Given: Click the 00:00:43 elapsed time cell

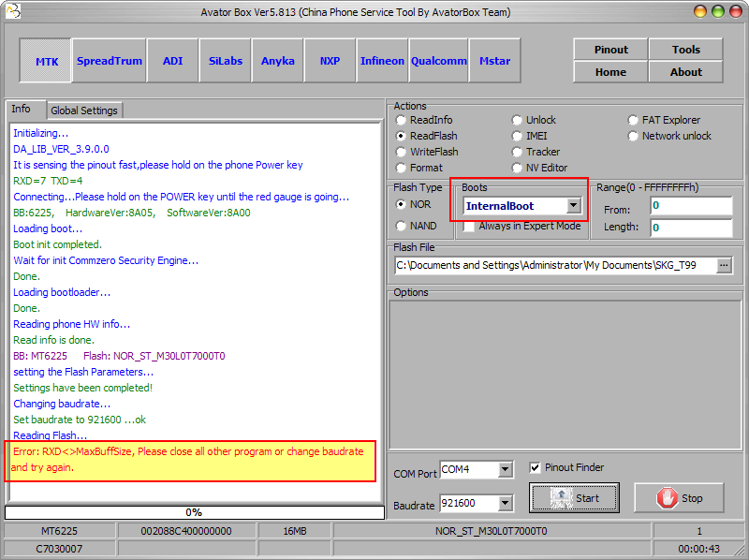Looking at the screenshot, I should (698, 549).
